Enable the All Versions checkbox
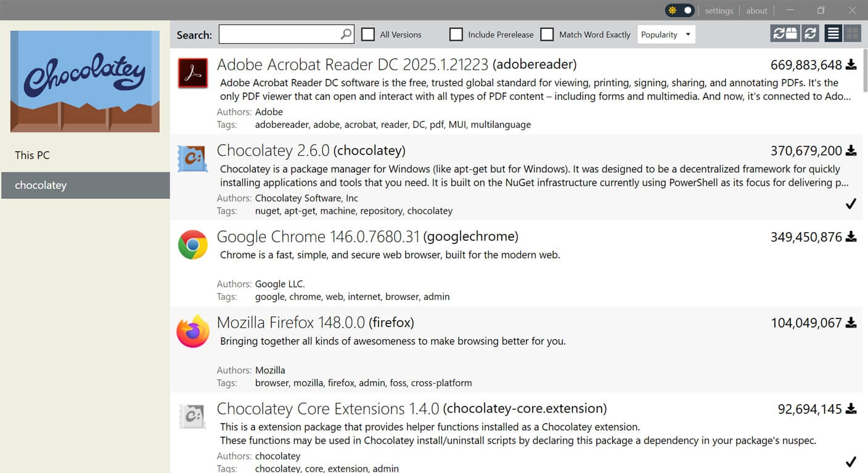 coord(368,34)
